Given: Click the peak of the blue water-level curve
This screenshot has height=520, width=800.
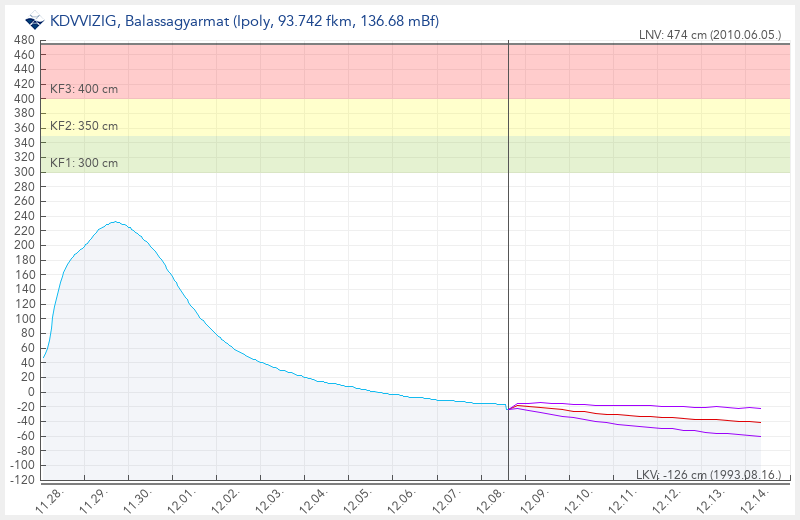Looking at the screenshot, I should pos(115,222).
